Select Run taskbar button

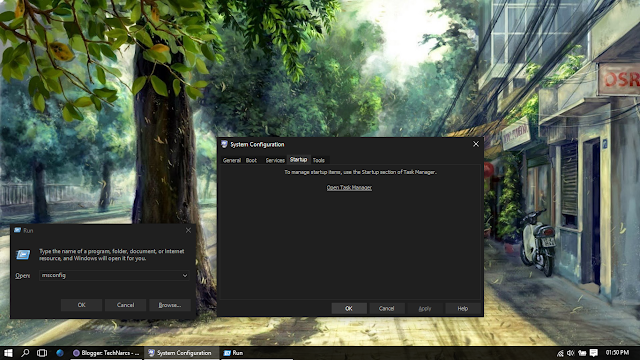256,353
